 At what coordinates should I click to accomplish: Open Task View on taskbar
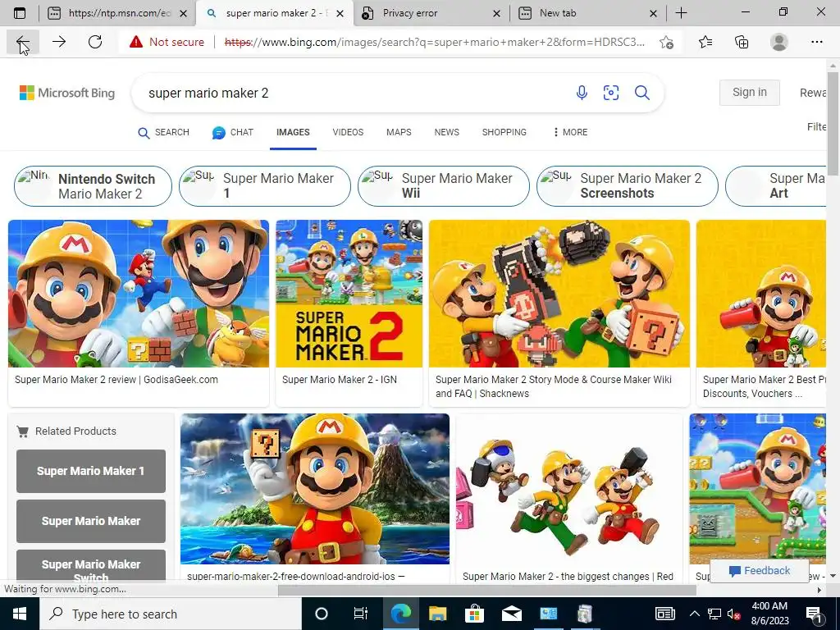361,614
